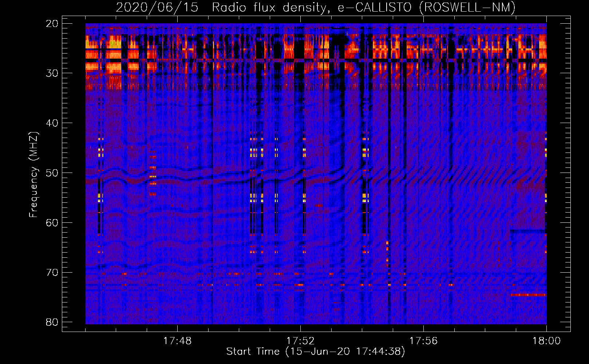The height and width of the screenshot is (364, 589).
Task: Click the 17:48 time tick label
Action: point(177,341)
